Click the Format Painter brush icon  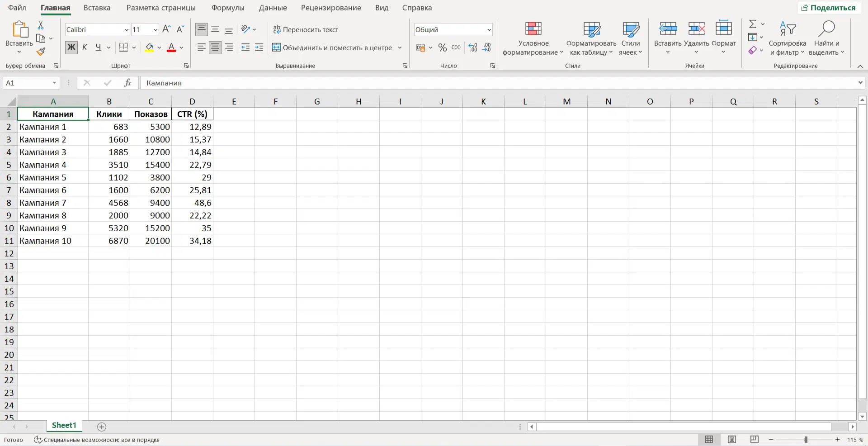pos(41,52)
